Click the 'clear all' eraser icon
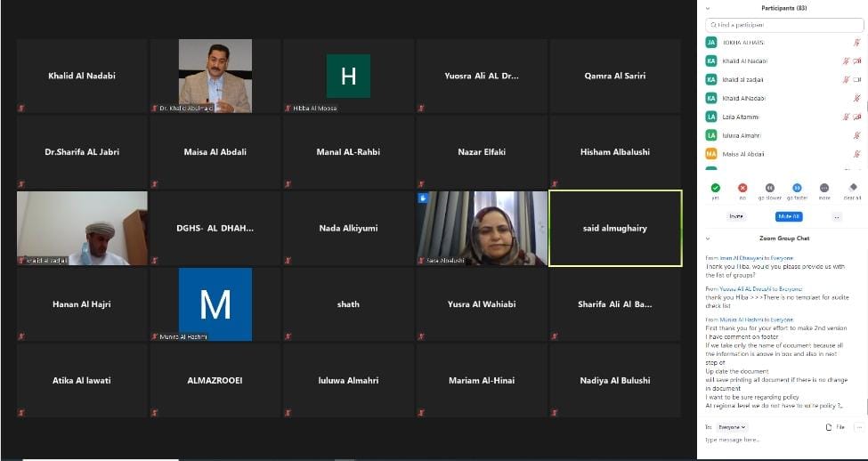 tap(853, 188)
